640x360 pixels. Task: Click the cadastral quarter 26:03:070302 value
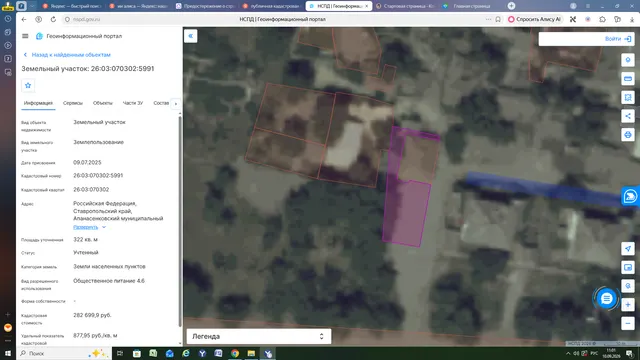tap(91, 189)
